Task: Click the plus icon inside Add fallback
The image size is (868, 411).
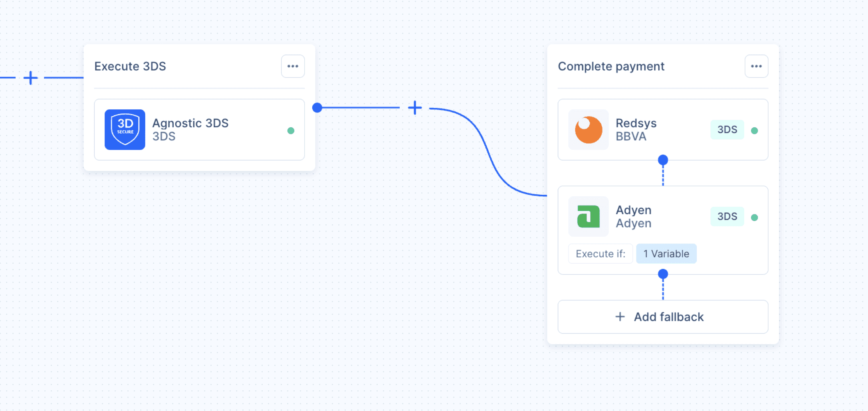Action: click(x=619, y=316)
